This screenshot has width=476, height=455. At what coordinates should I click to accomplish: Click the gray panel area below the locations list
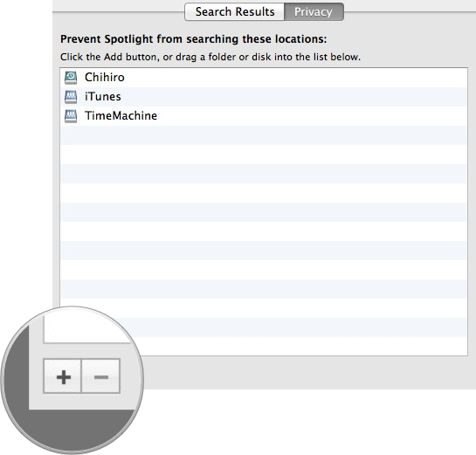(304, 372)
